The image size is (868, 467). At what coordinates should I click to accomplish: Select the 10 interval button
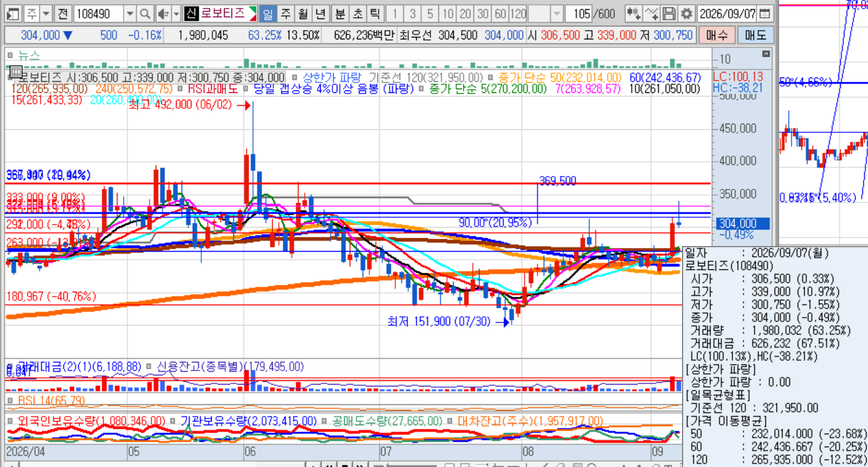tap(448, 14)
